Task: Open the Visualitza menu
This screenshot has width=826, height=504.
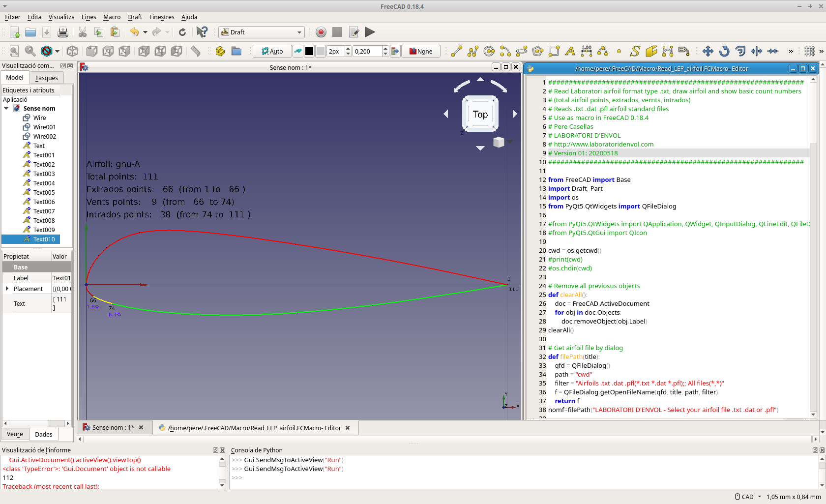Action: point(61,17)
